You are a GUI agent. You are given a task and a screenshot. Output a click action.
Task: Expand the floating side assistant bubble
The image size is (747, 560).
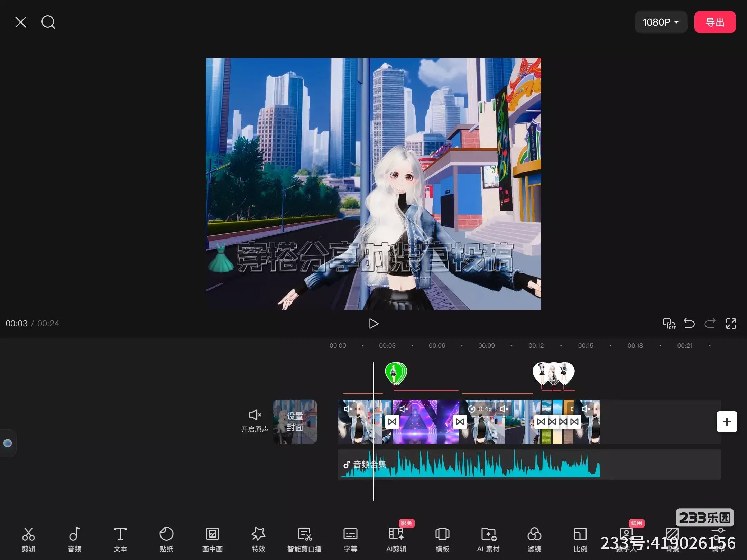click(x=8, y=443)
